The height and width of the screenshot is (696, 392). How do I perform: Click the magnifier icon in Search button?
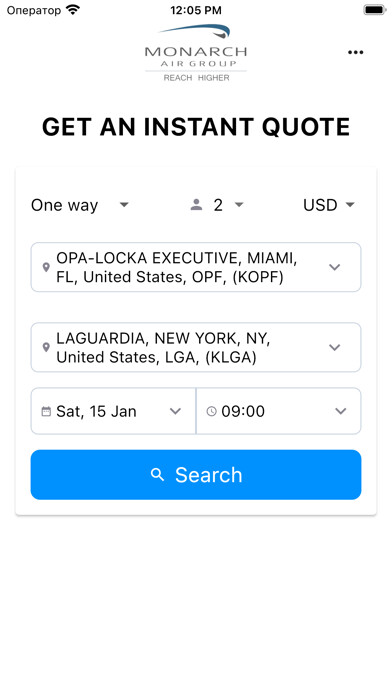tap(157, 475)
